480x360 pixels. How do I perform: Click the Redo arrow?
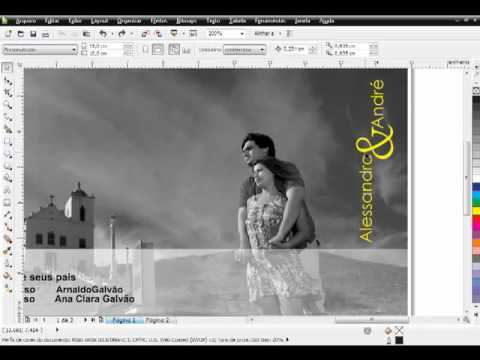(122, 34)
